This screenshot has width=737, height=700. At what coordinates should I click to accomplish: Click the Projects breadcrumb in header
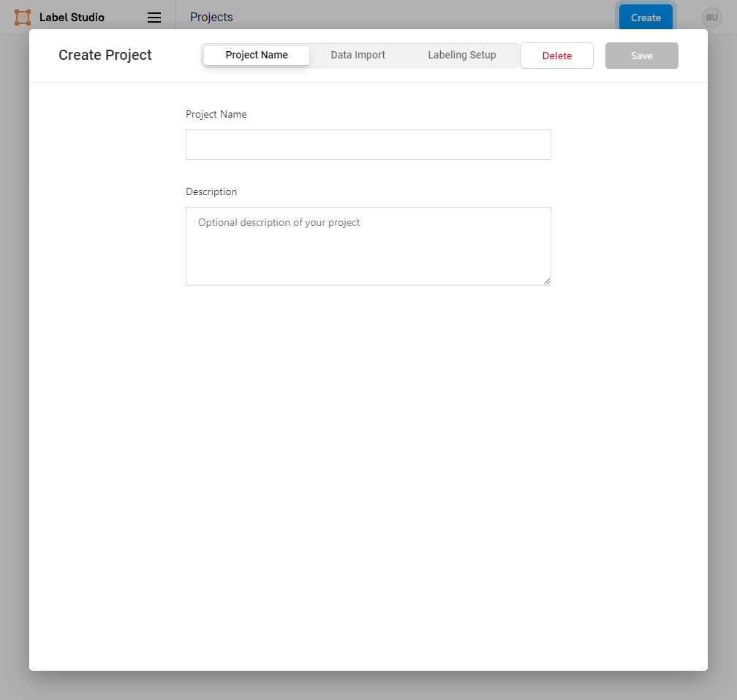pos(211,17)
